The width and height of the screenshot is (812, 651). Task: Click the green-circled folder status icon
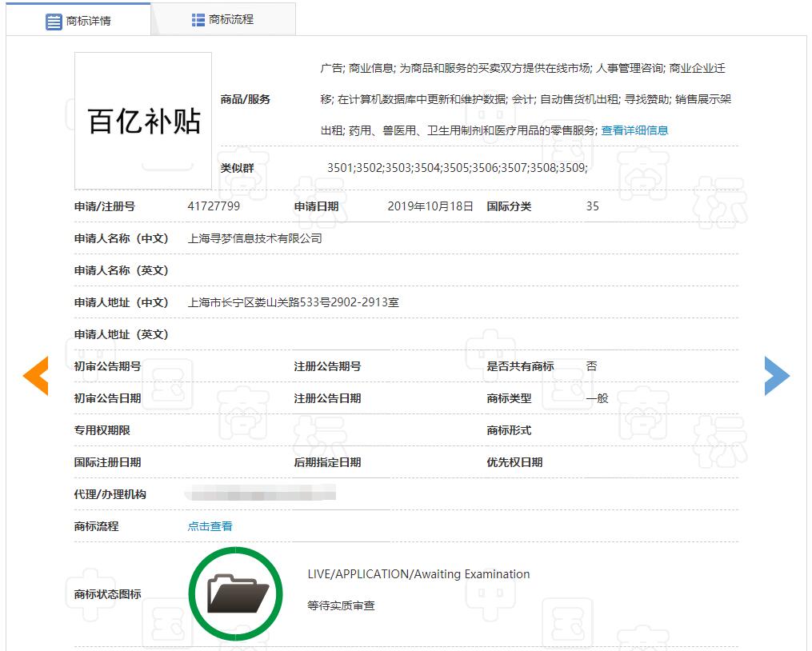click(236, 593)
